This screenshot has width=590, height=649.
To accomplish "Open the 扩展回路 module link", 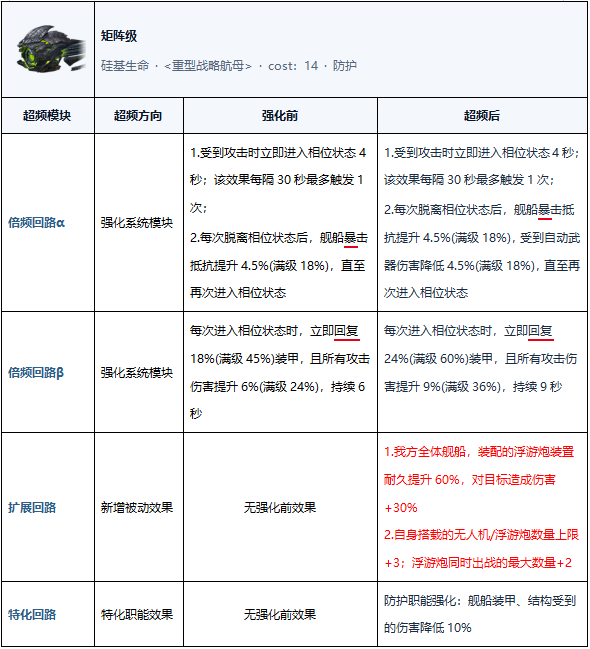I will [32, 507].
